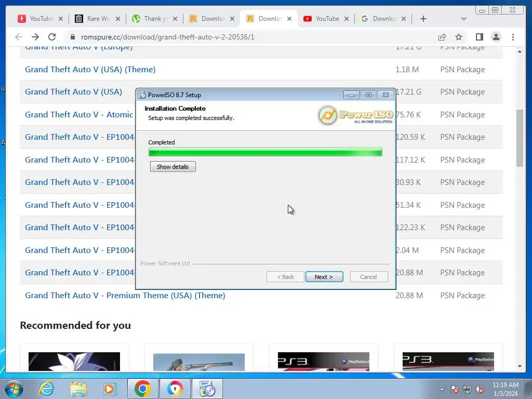Image resolution: width=532 pixels, height=399 pixels.
Task: Open GTA V Premium Theme (USA) link
Action: [x=125, y=296]
